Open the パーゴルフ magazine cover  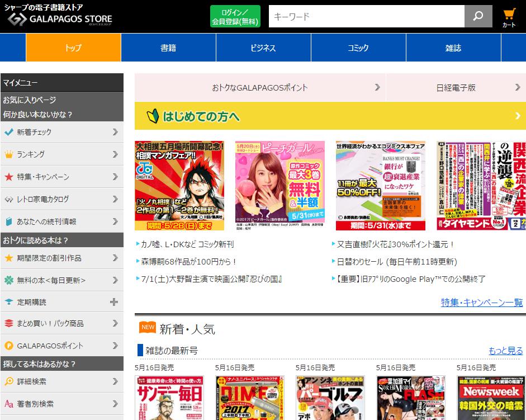(x=330, y=398)
